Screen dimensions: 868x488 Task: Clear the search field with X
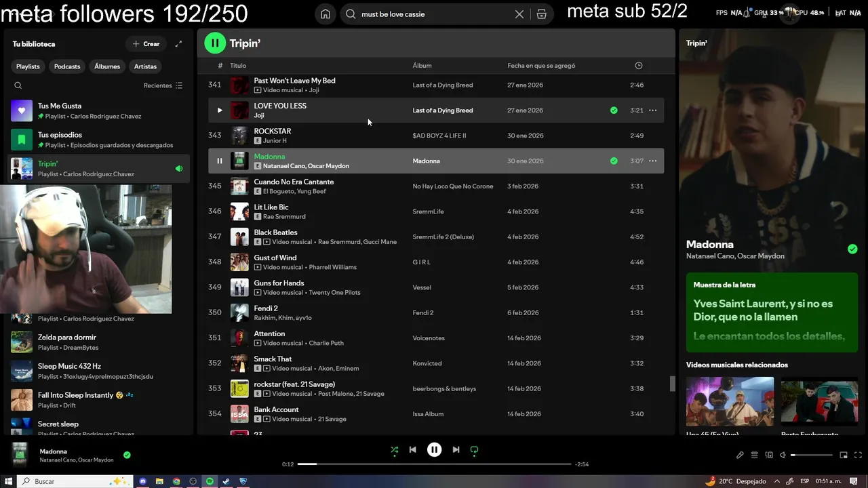click(x=519, y=14)
